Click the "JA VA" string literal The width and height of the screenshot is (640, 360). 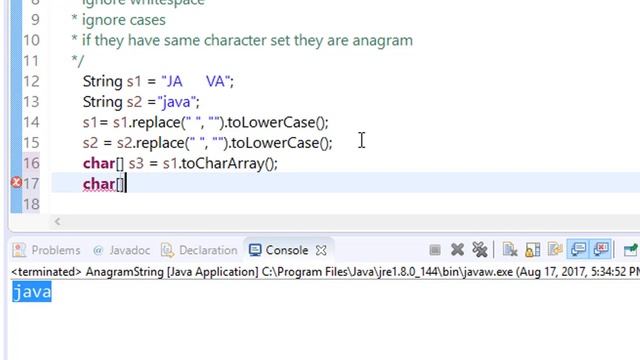195,81
